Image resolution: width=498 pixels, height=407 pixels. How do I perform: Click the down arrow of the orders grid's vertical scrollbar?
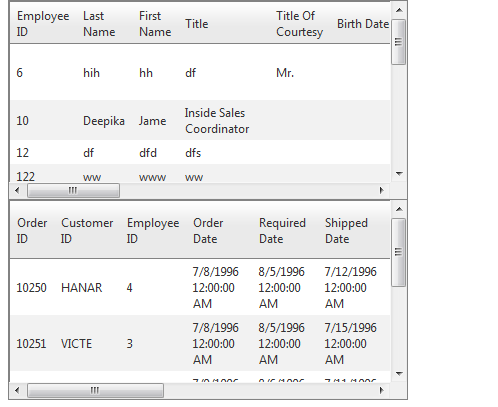399,374
